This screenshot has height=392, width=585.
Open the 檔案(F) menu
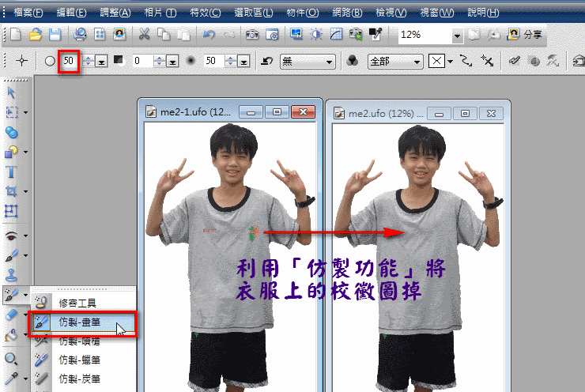(x=28, y=13)
